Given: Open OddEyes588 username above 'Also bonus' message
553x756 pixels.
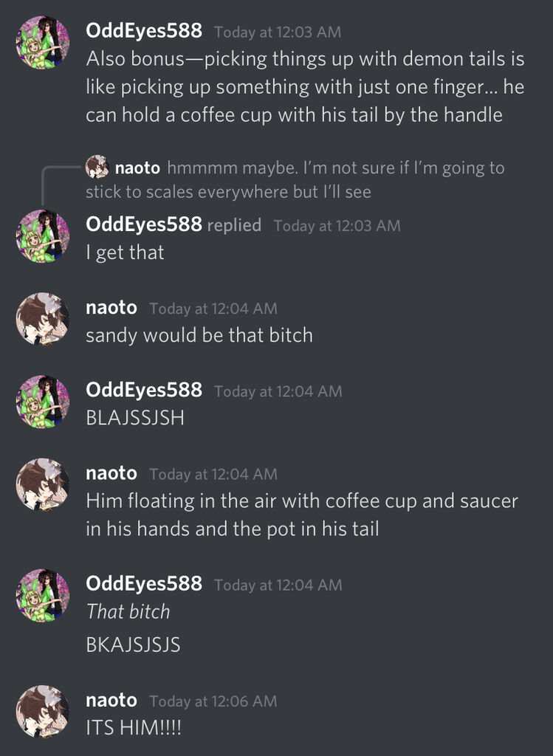Looking at the screenshot, I should coord(144,31).
